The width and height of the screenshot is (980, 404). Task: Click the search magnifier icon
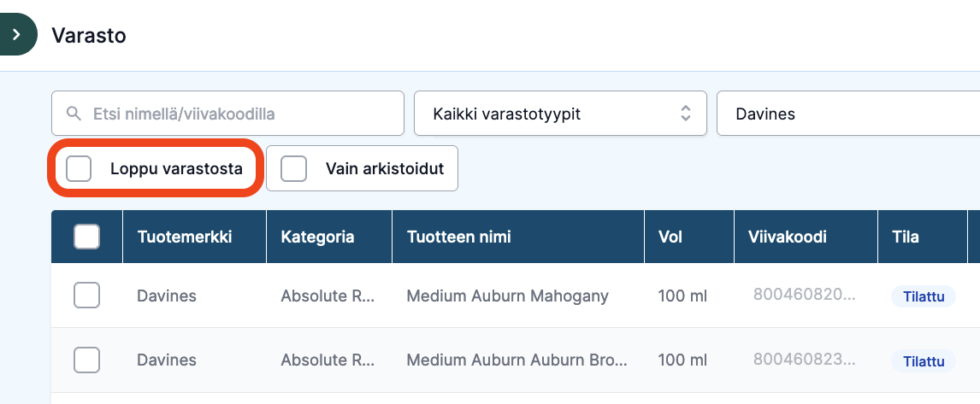click(74, 114)
